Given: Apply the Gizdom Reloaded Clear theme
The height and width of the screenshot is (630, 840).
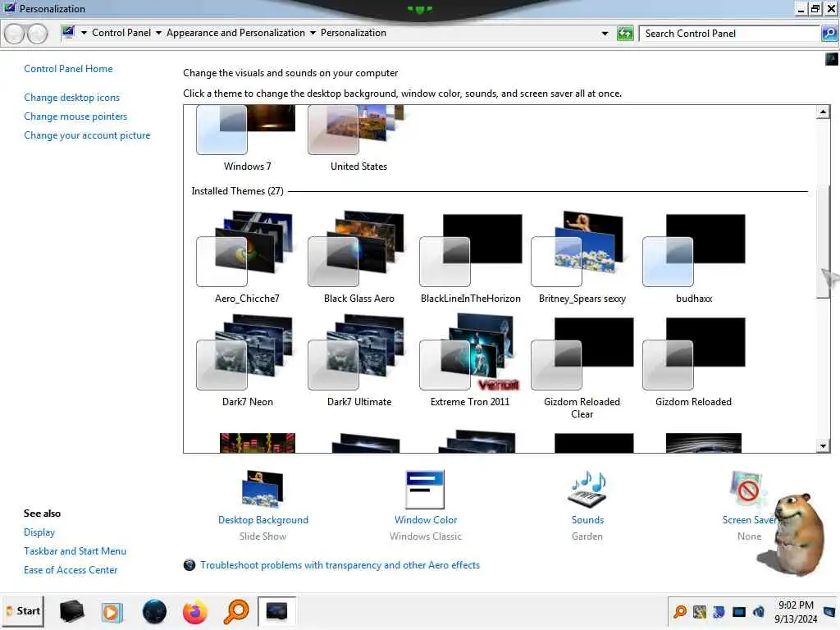Looking at the screenshot, I should pyautogui.click(x=582, y=367).
